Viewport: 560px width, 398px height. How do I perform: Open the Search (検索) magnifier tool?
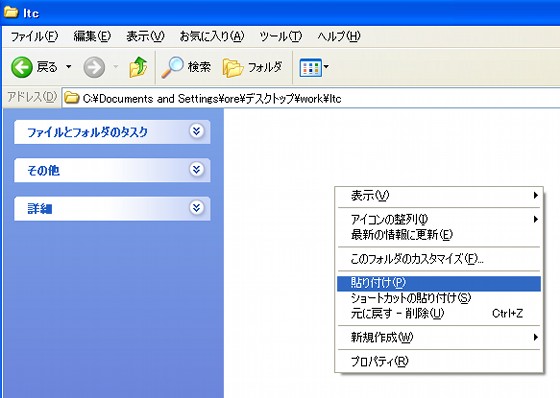pos(186,67)
